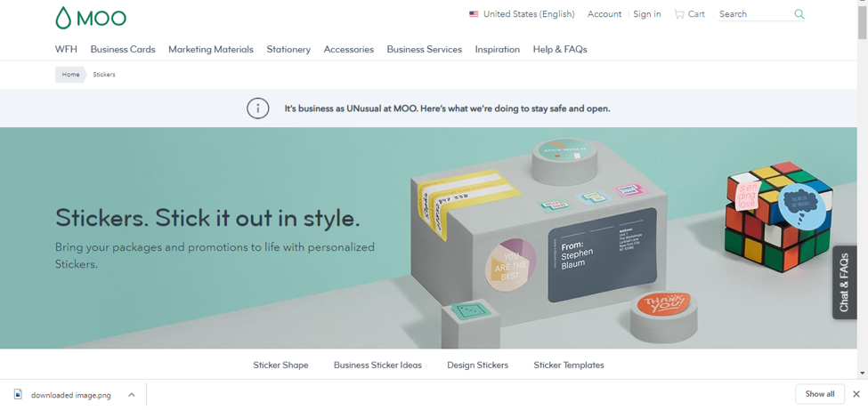Open the Stationery menu
The height and width of the screenshot is (410, 868).
(288, 49)
